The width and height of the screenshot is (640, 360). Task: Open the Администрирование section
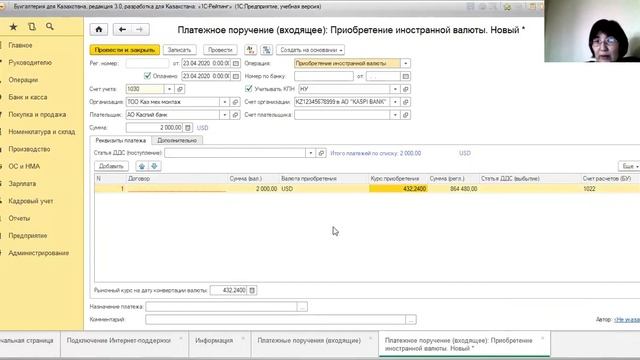pyautogui.click(x=38, y=253)
